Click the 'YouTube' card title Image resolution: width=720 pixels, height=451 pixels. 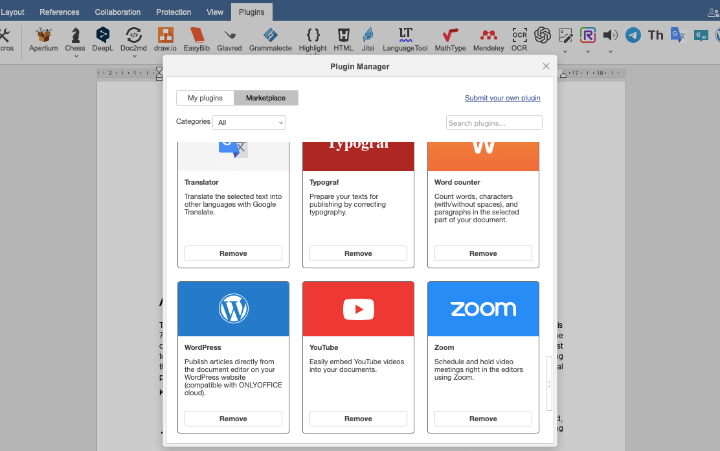pyautogui.click(x=324, y=348)
